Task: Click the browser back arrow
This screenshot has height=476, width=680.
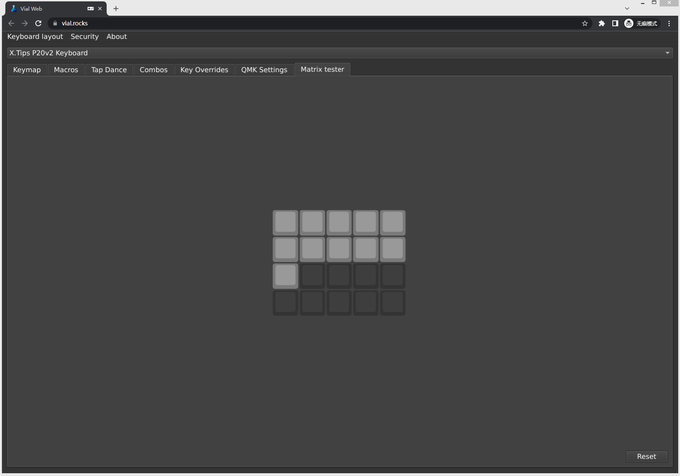Action: (x=11, y=23)
